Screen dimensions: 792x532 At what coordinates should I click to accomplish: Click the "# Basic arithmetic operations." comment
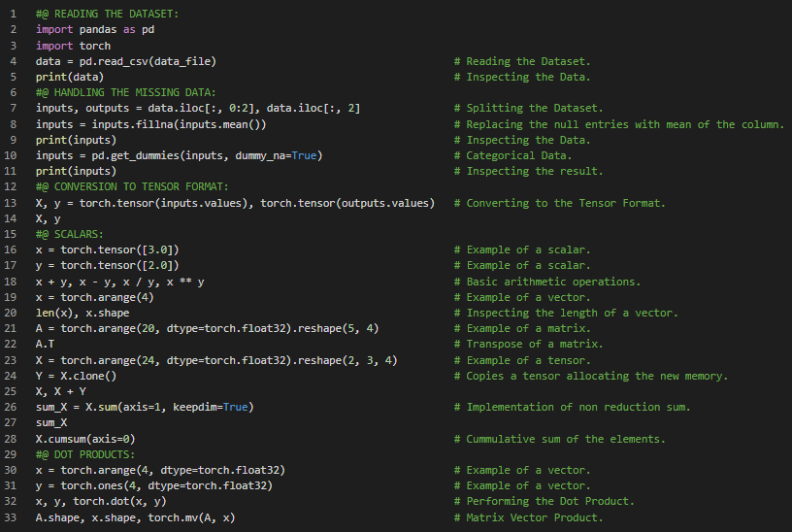(552, 282)
